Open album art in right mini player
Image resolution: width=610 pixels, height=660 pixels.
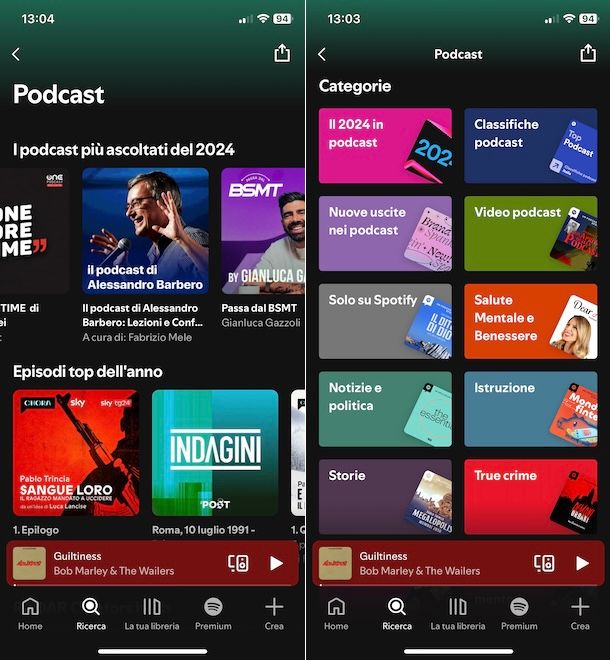pyautogui.click(x=335, y=563)
